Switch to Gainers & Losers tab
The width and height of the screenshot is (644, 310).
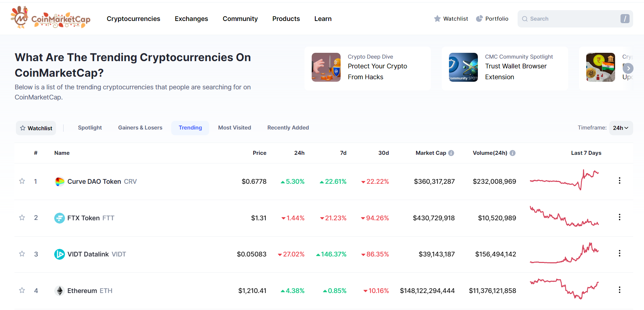(x=140, y=128)
